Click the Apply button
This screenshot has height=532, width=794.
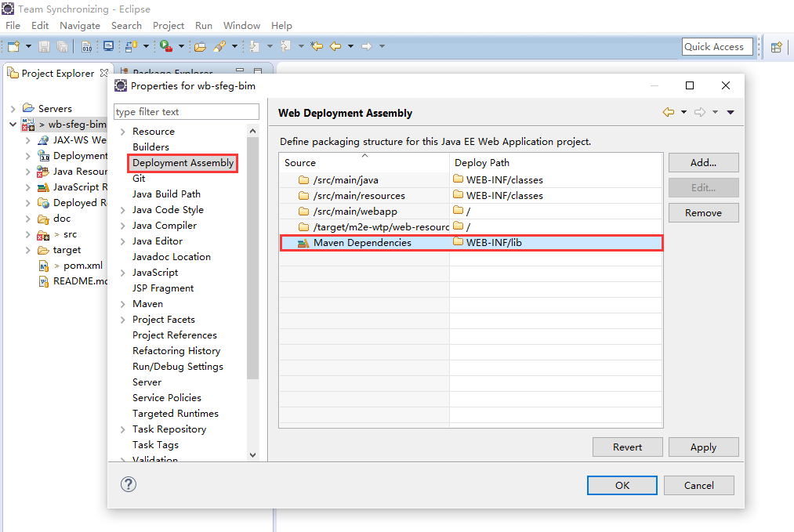[x=703, y=447]
